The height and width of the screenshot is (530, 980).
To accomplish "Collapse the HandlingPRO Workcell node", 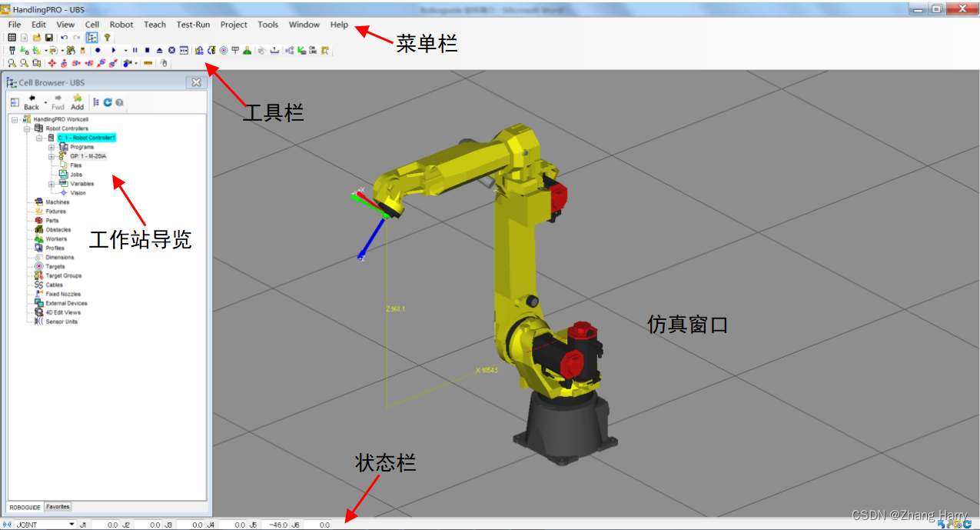I will click(x=15, y=119).
